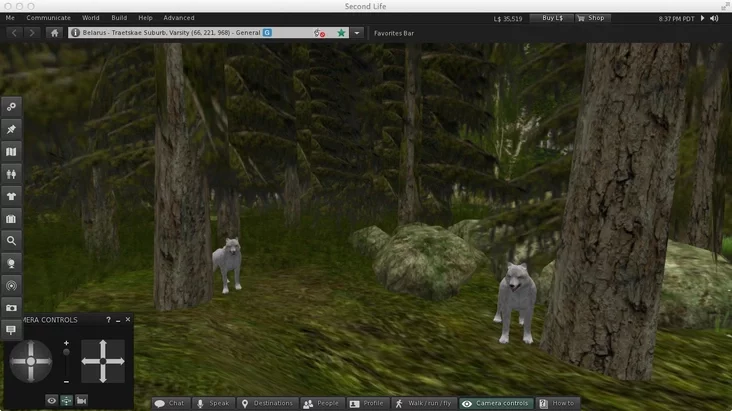Go forward with the navigation forward arrow
732x411 pixels.
click(32, 33)
